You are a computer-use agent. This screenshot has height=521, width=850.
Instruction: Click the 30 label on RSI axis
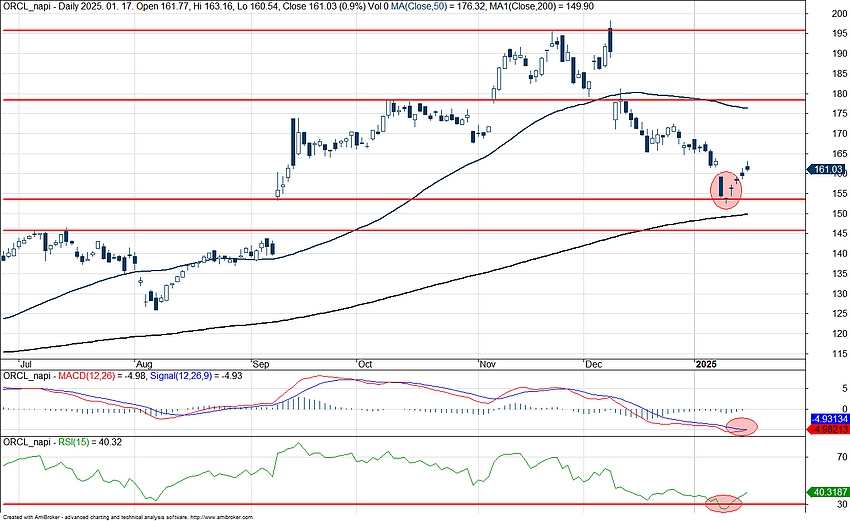click(842, 504)
